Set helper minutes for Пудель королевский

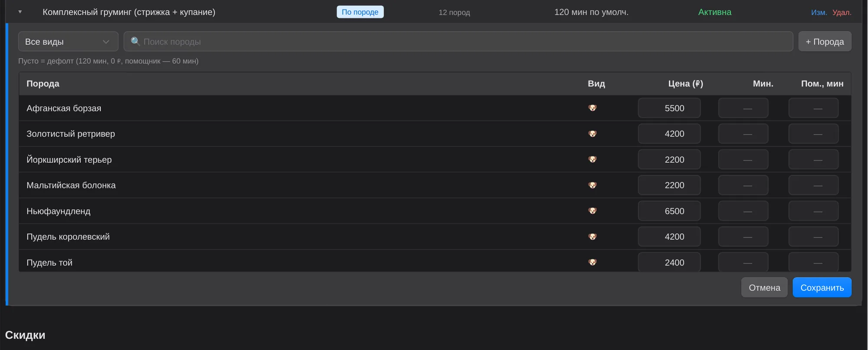(x=813, y=237)
